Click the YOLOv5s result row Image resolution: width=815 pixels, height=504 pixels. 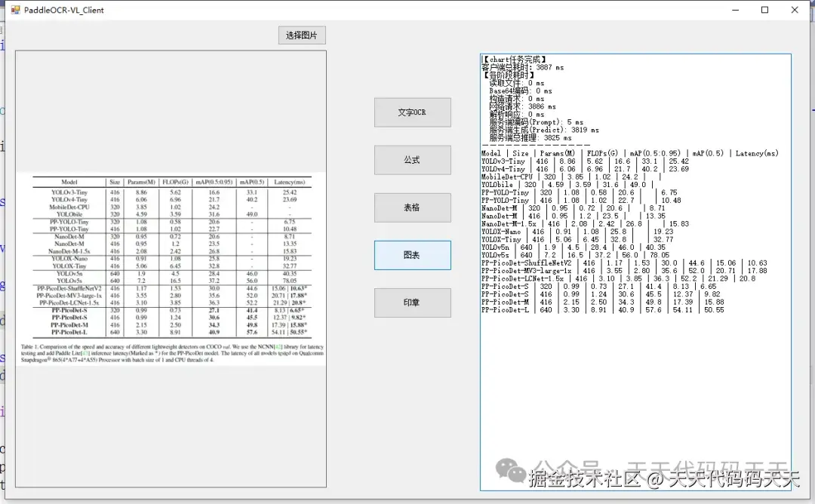575,255
